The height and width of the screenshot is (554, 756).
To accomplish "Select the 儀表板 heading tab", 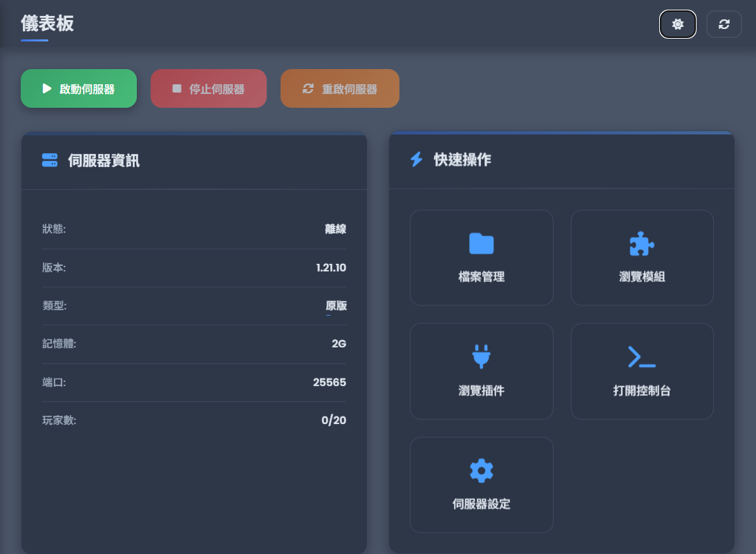I will click(46, 23).
